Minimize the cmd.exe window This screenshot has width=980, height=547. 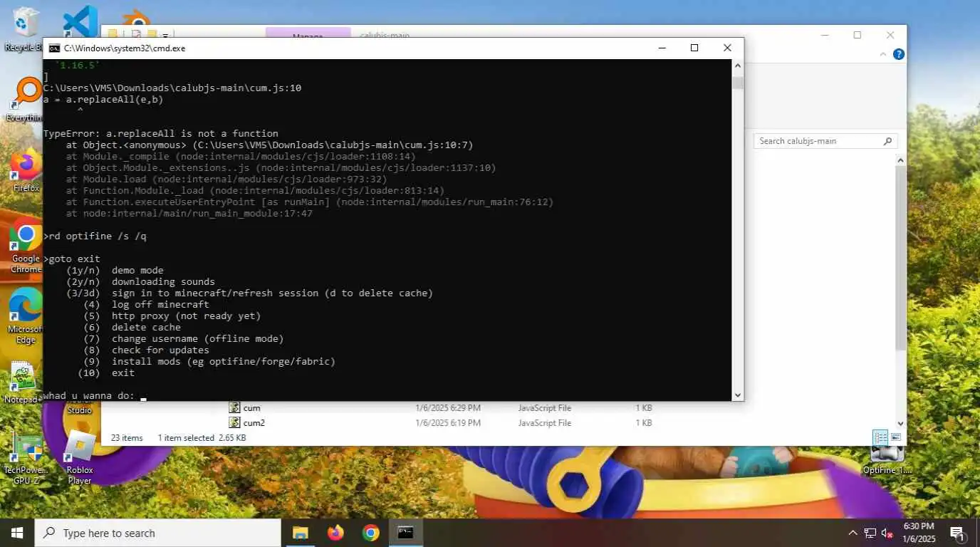coord(662,48)
